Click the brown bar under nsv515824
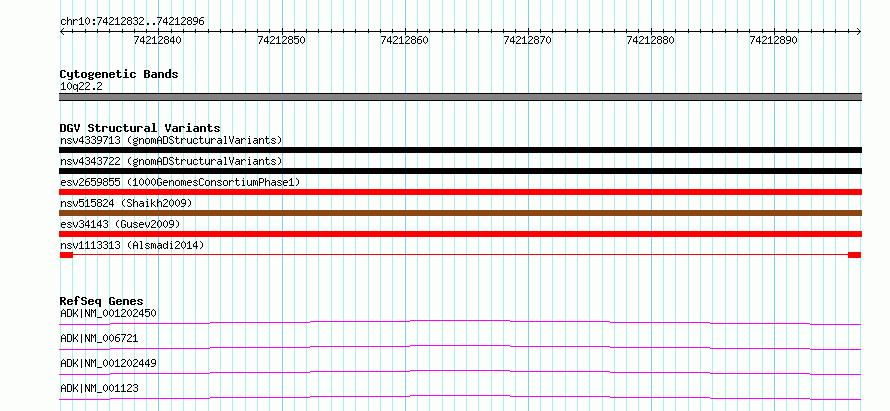 pyautogui.click(x=460, y=213)
